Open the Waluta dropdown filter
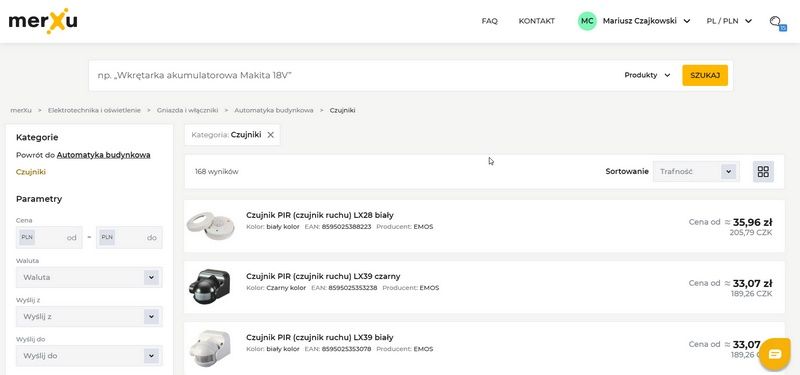 pos(89,277)
